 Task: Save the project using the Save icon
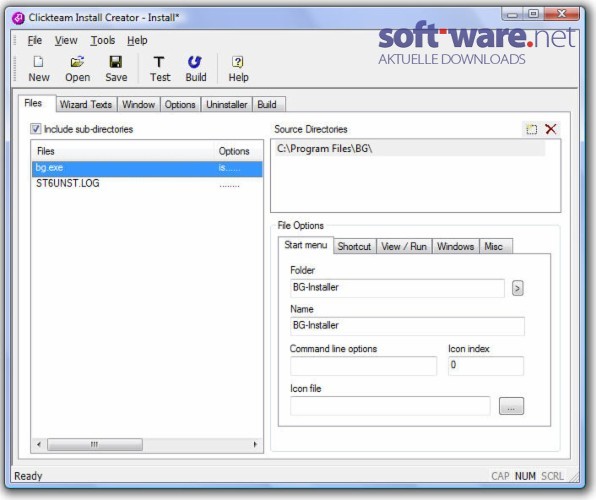116,69
